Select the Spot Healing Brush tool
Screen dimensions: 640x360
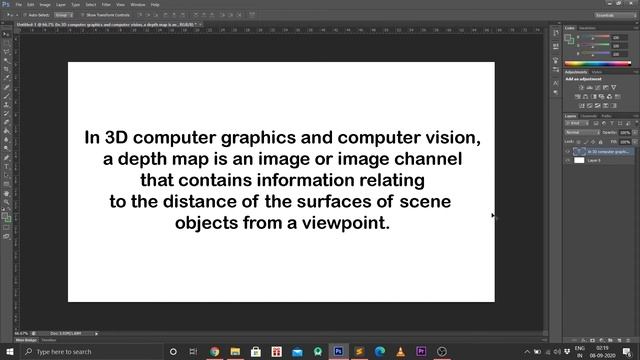coord(6,87)
